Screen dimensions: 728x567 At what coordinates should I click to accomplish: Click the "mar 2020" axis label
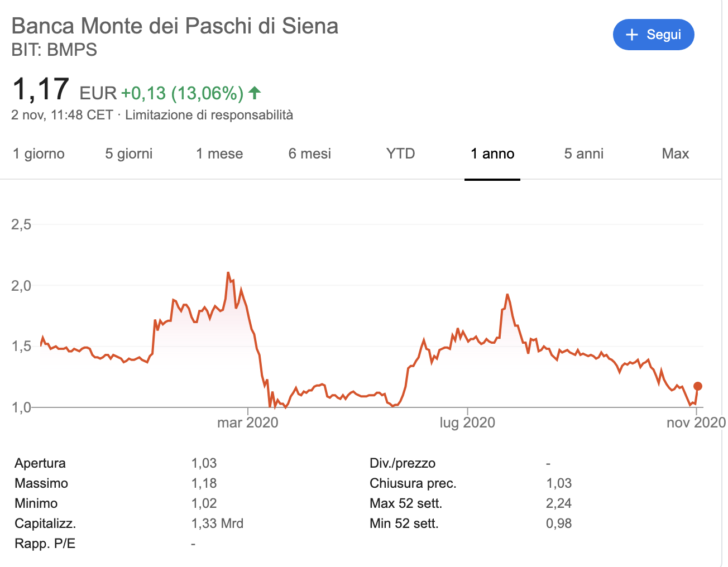coord(247,422)
